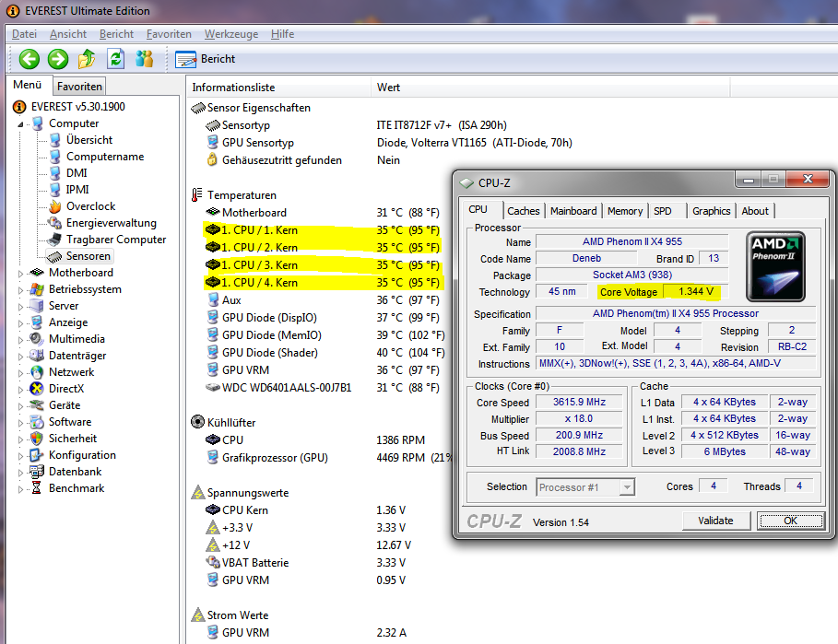Switch to the Favoriten tab
The width and height of the screenshot is (838, 644).
[x=79, y=86]
